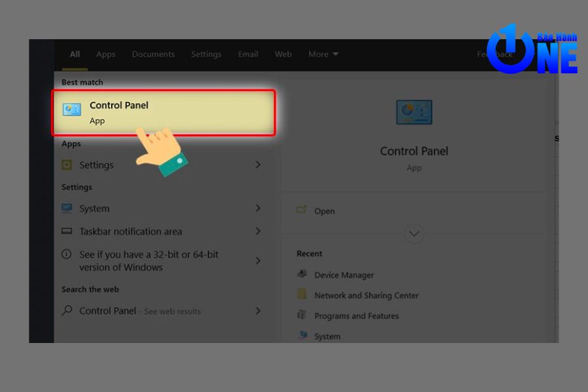The image size is (588, 392).
Task: Switch to the Documents filter tab
Action: pyautogui.click(x=153, y=54)
